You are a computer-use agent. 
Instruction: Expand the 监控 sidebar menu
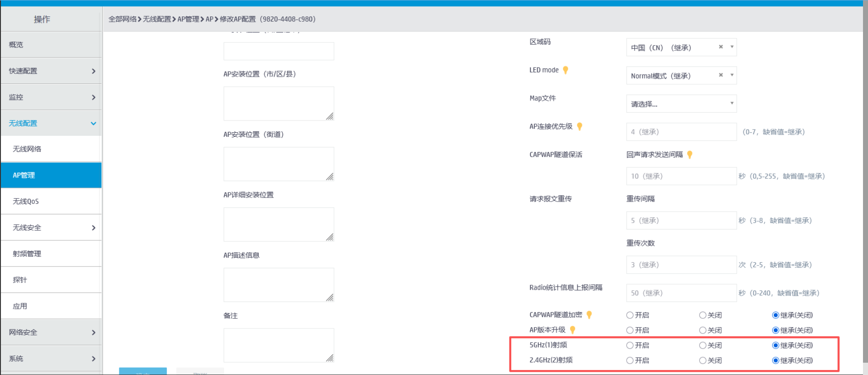[x=51, y=97]
